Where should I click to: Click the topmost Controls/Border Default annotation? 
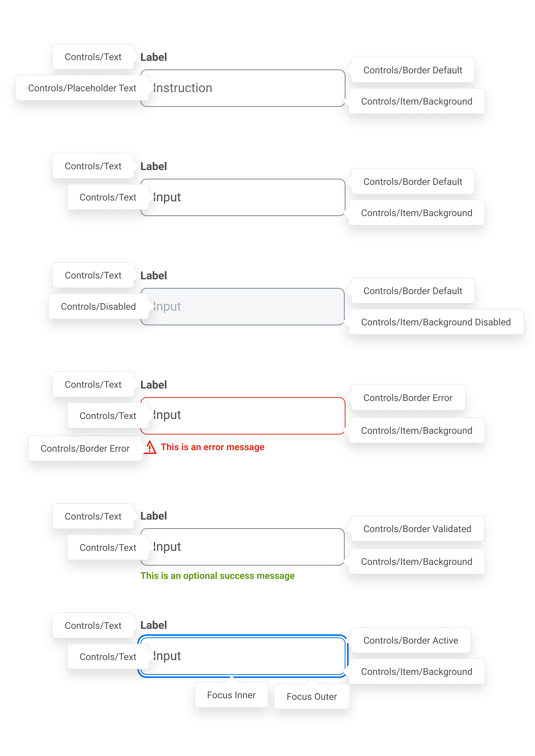[413, 70]
